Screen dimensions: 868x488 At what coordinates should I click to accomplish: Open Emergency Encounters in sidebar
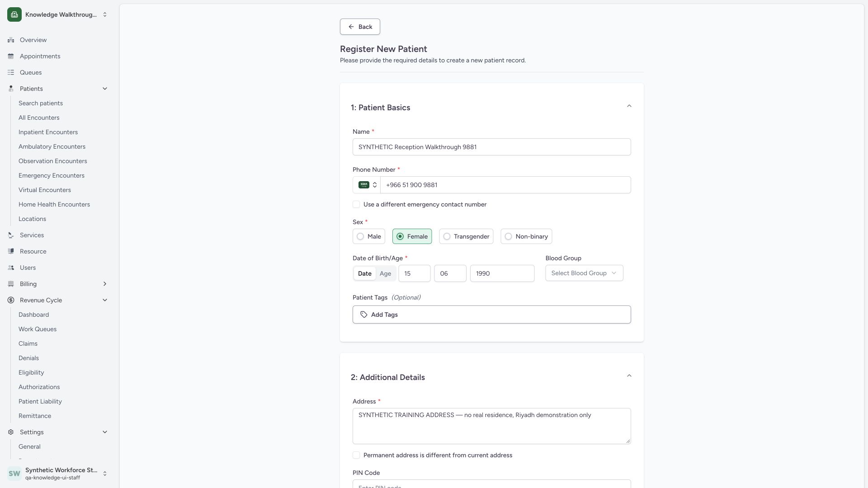(52, 175)
